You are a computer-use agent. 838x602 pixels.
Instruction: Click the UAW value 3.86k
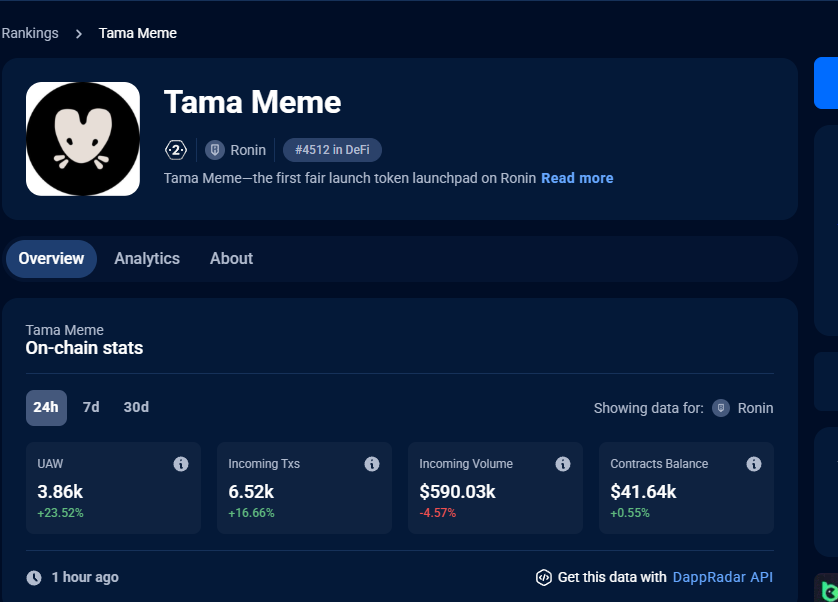coord(60,492)
